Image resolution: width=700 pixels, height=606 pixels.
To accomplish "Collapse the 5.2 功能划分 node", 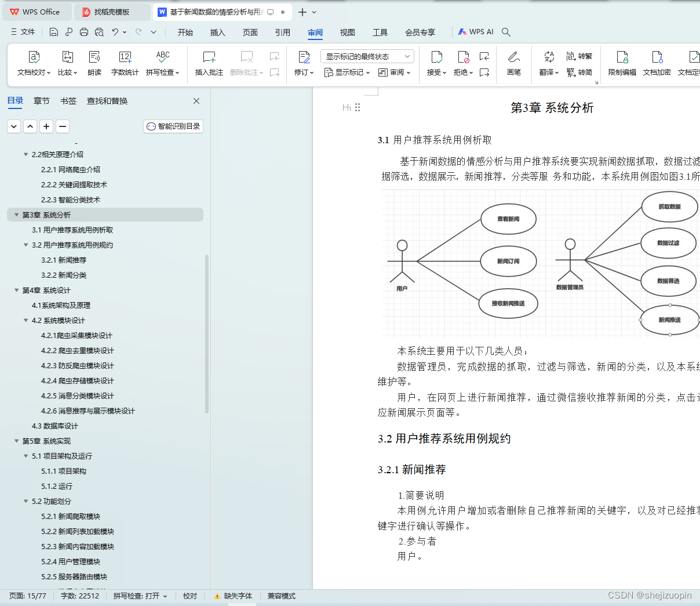I will (25, 501).
